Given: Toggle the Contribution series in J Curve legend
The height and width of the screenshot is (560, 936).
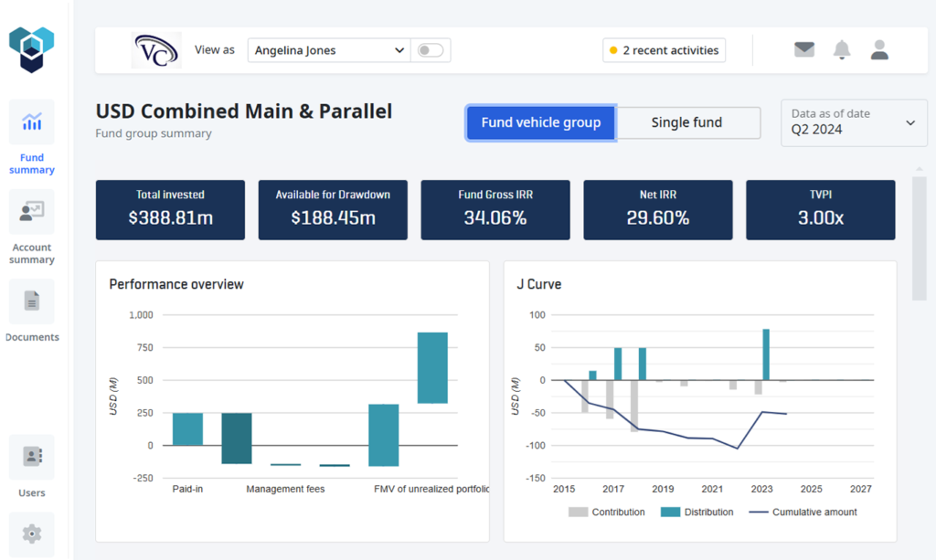Looking at the screenshot, I should [x=607, y=512].
